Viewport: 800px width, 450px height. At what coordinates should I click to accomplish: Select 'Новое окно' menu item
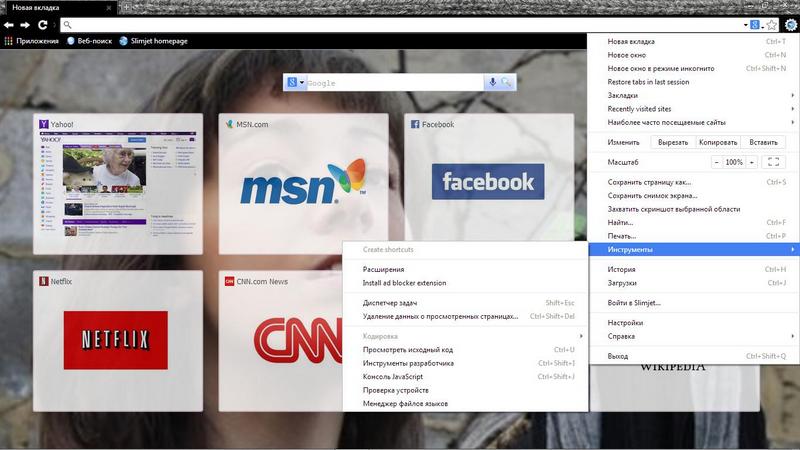pos(694,55)
